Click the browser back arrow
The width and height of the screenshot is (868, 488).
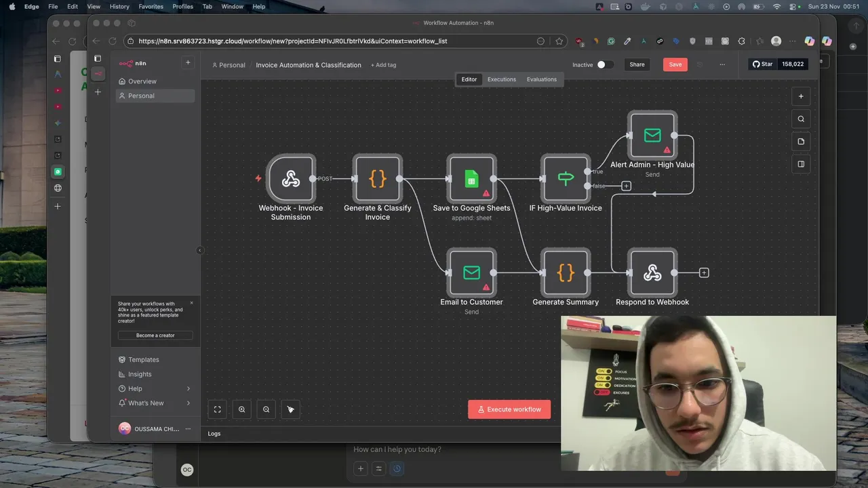pyautogui.click(x=95, y=41)
